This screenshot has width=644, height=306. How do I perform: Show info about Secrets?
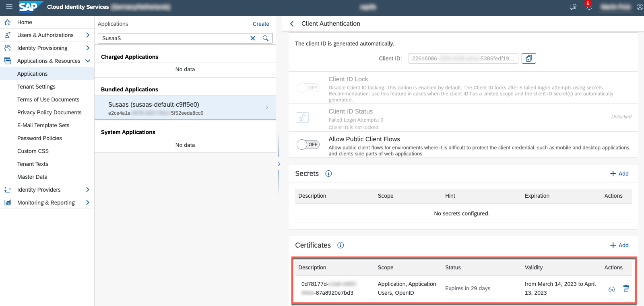pyautogui.click(x=328, y=174)
